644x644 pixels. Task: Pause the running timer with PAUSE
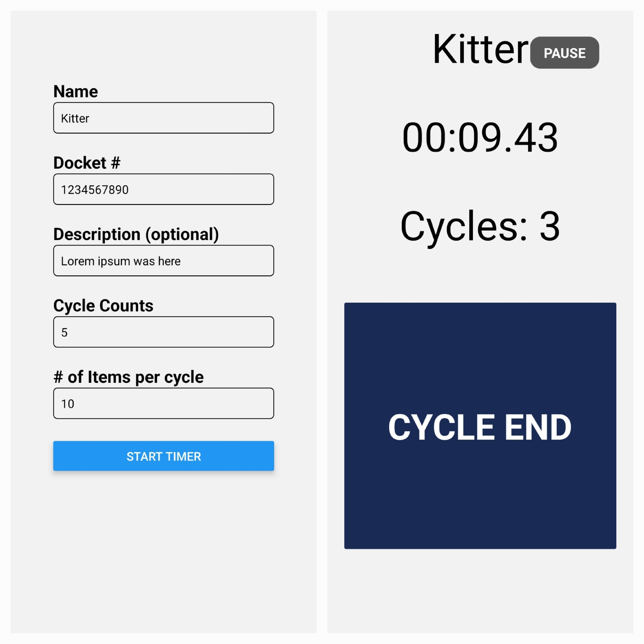[565, 53]
